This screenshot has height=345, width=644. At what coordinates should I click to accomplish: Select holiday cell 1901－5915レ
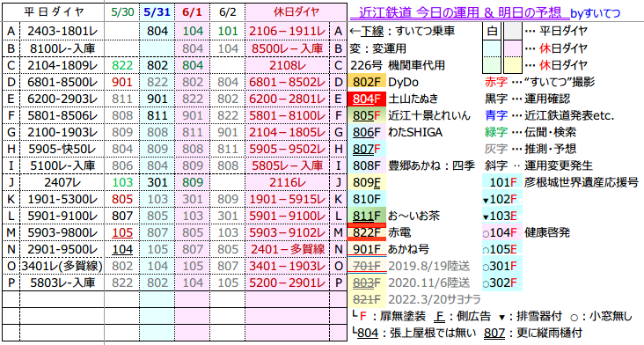288,199
